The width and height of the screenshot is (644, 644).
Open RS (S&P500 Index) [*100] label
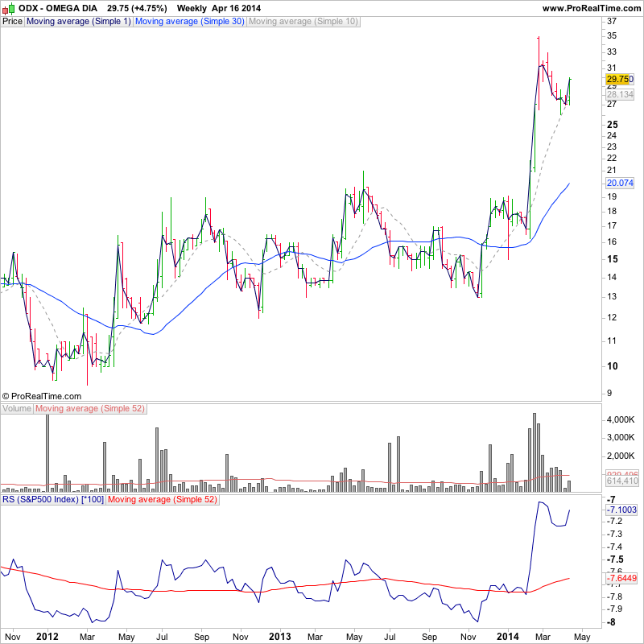[x=53, y=500]
